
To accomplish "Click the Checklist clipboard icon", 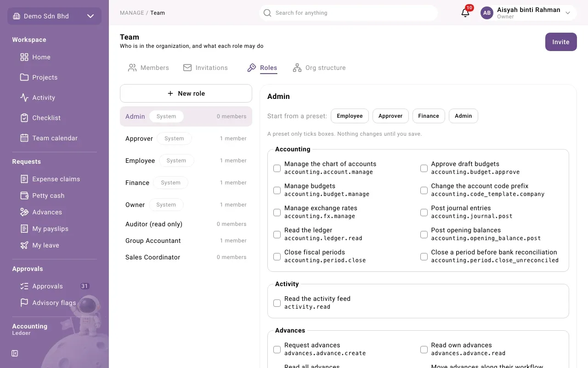I will (24, 118).
